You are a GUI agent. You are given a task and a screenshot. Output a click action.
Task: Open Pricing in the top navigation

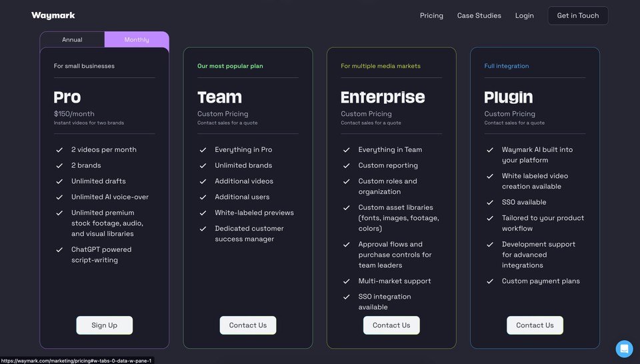tap(431, 15)
